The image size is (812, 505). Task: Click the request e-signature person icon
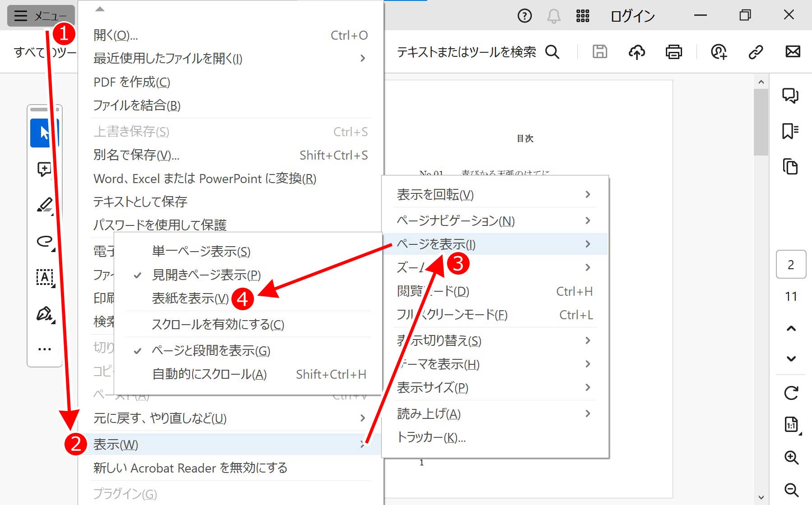point(719,52)
